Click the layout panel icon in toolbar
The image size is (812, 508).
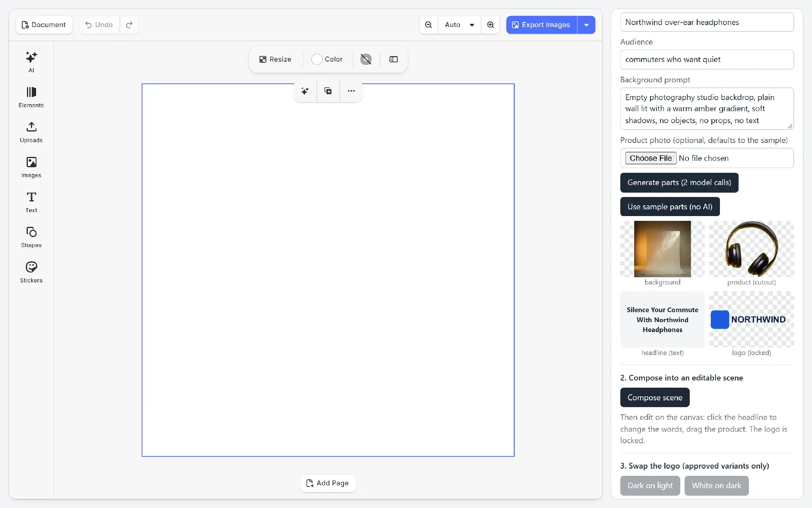tap(393, 59)
